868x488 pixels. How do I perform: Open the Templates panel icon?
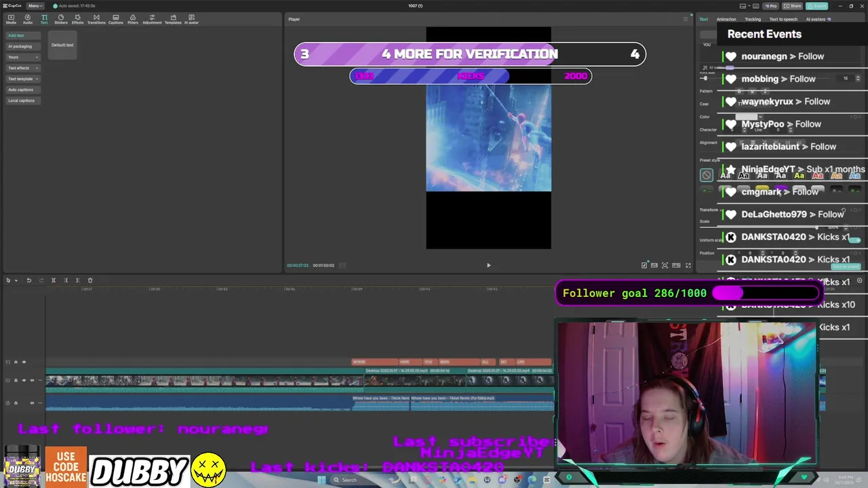pyautogui.click(x=173, y=19)
